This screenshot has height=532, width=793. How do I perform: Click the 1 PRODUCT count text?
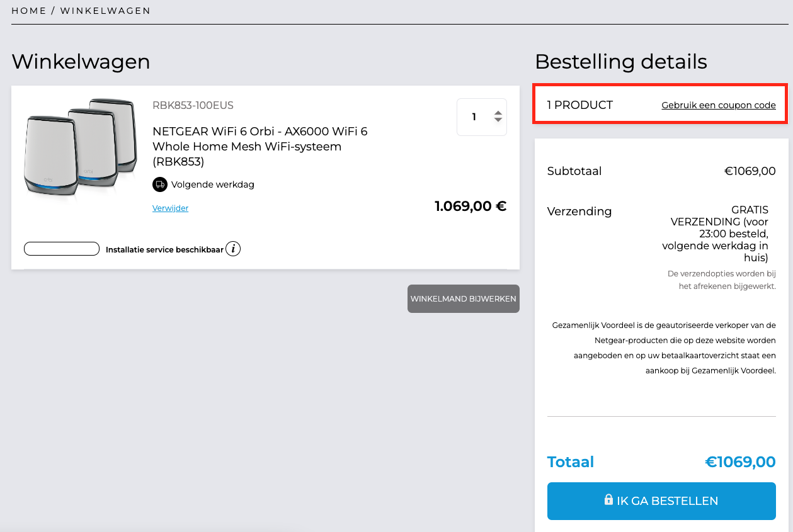click(580, 105)
